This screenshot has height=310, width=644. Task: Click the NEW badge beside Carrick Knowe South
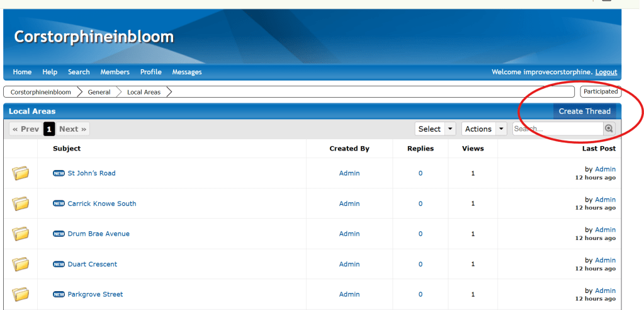[59, 204]
